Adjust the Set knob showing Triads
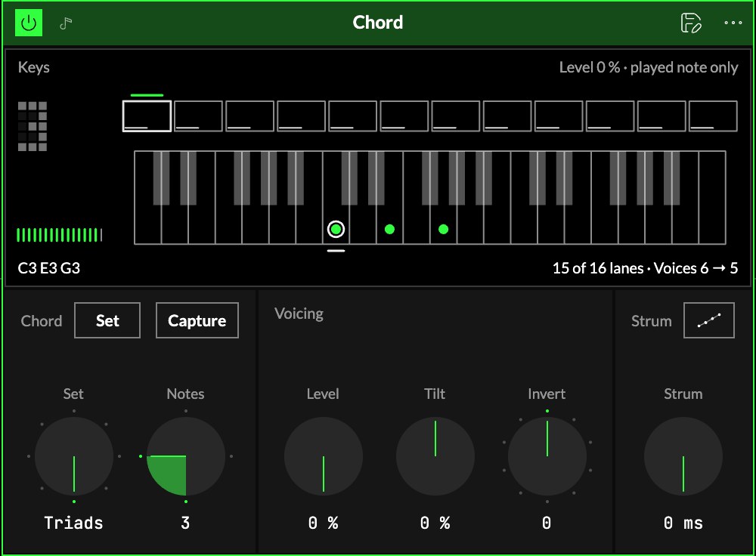756x556 pixels. (74, 456)
